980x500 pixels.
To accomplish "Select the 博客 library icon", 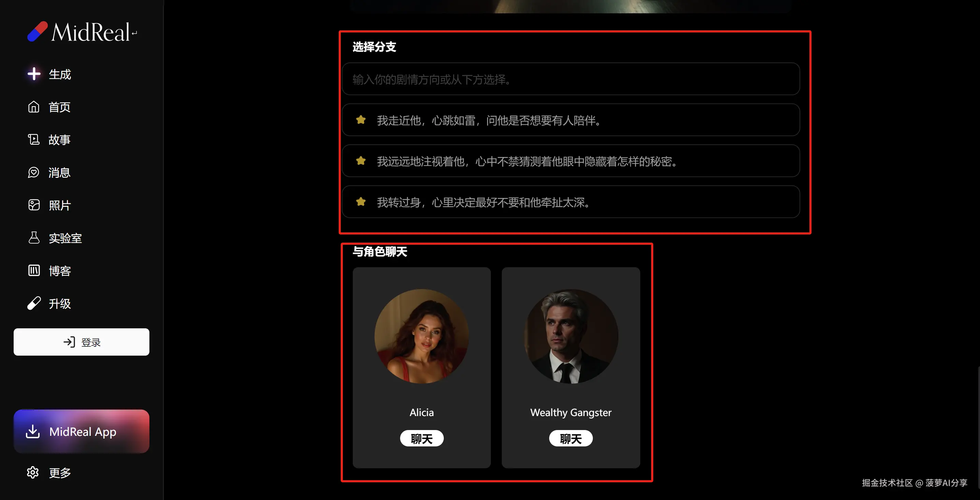I will (34, 271).
